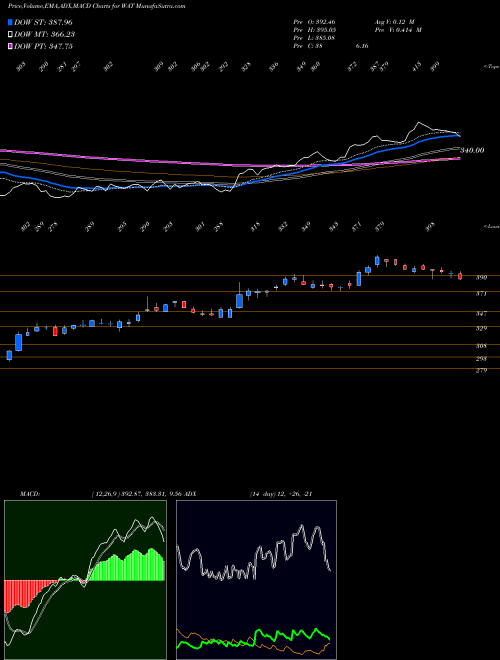500x660 pixels.
Task: Click the 'Avg V: 0.12 M' volume text
Action: coord(394,21)
